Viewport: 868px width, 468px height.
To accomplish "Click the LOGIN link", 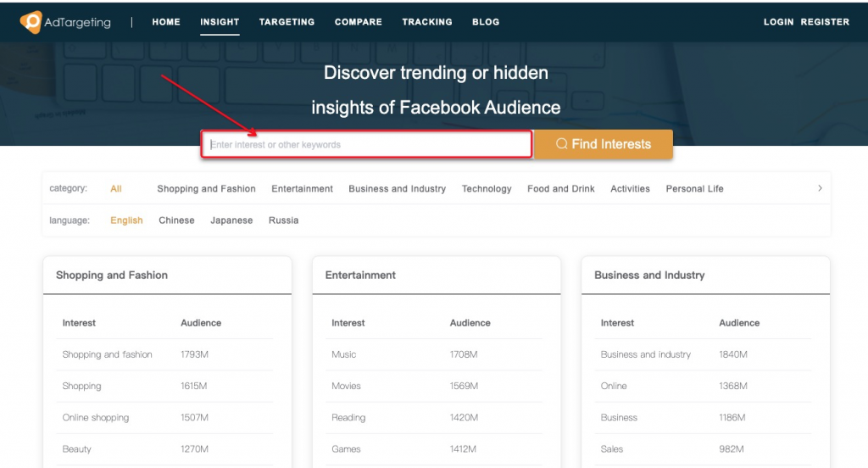I will coord(778,22).
